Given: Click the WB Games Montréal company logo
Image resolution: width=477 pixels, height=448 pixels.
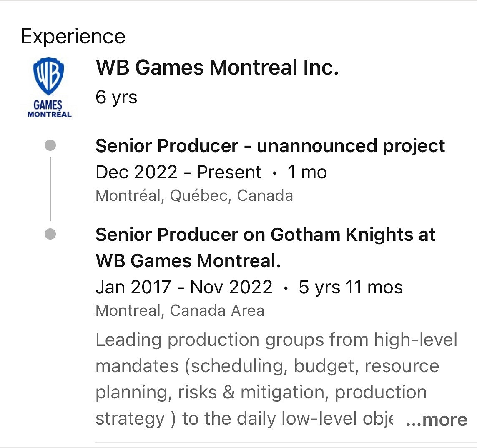Looking at the screenshot, I should (x=49, y=87).
